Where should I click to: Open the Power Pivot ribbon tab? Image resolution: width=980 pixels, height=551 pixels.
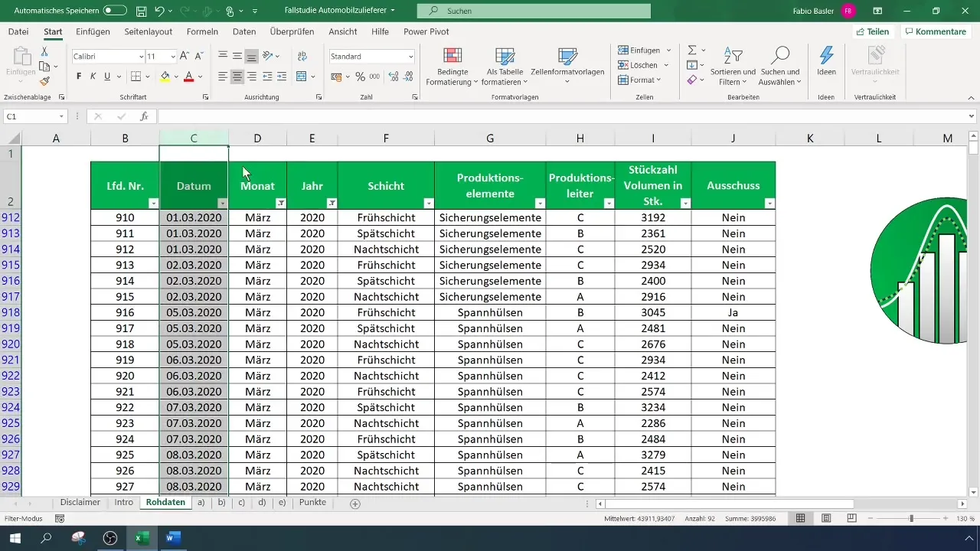[426, 31]
